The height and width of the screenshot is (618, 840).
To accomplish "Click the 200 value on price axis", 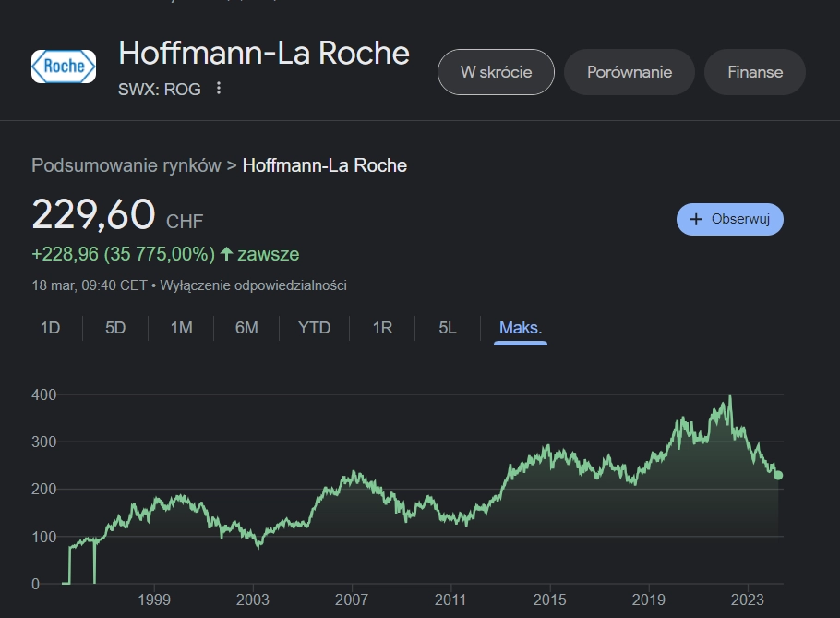I will 44,490.
